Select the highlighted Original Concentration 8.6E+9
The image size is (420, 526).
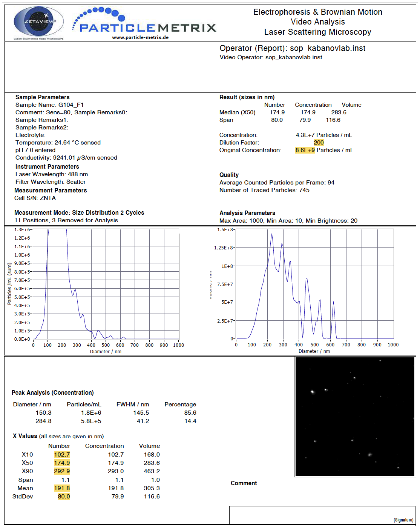click(x=305, y=150)
